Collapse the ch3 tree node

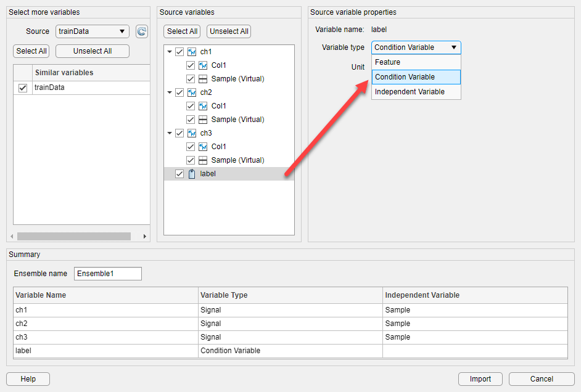170,133
